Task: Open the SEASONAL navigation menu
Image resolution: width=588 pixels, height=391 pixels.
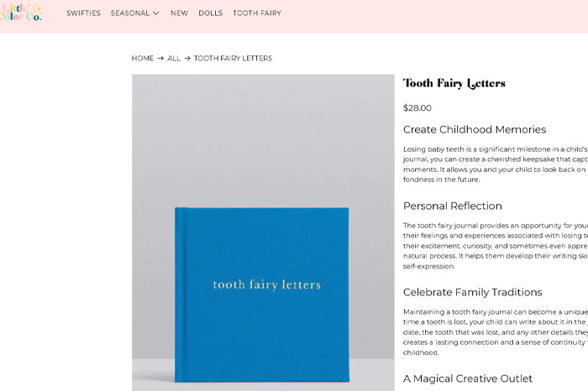Action: click(x=130, y=13)
